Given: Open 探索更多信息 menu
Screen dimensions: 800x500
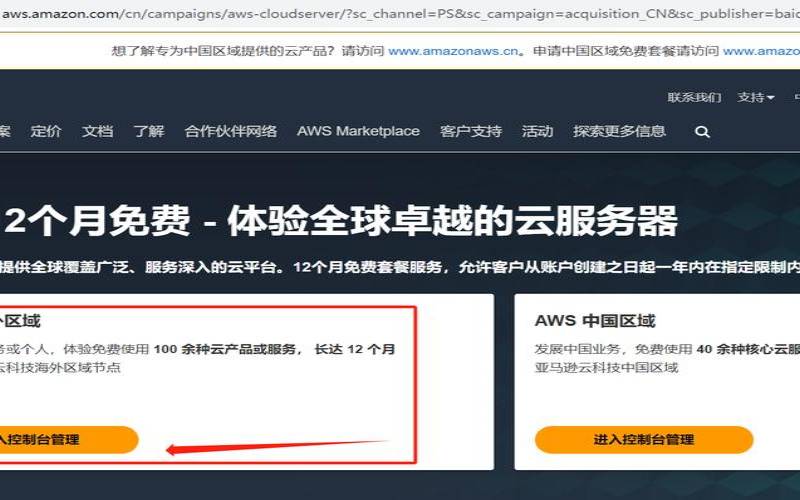Looking at the screenshot, I should pyautogui.click(x=619, y=131).
